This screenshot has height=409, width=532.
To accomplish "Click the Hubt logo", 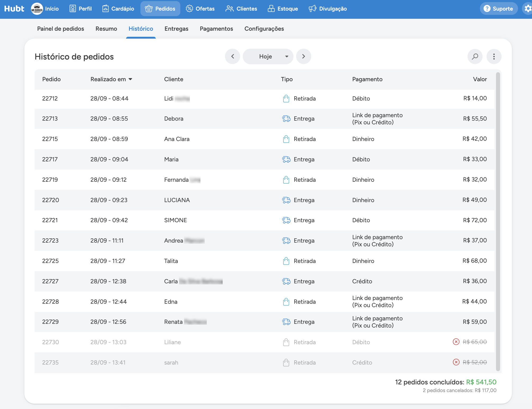I will click(14, 9).
